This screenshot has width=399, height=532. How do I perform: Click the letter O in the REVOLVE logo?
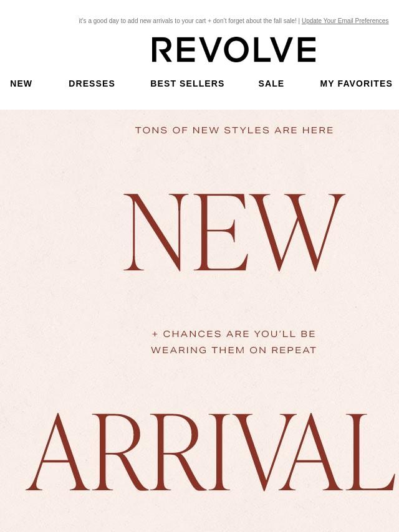[236, 50]
